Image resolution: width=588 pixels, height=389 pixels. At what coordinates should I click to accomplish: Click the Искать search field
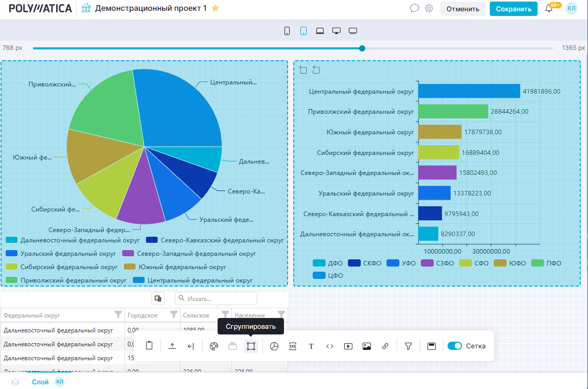pyautogui.click(x=216, y=298)
